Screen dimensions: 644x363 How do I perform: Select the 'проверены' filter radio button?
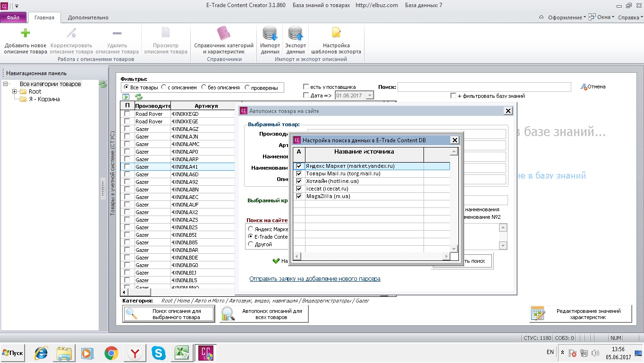coord(247,87)
